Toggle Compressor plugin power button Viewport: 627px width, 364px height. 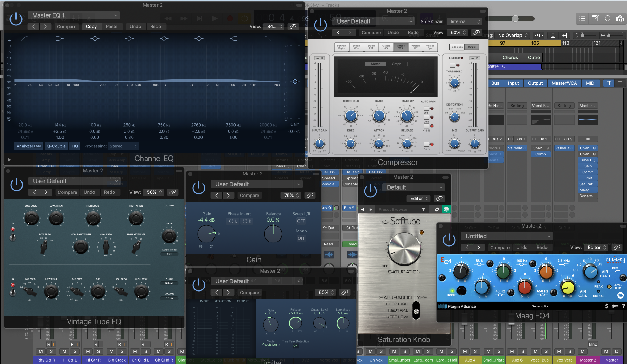(x=320, y=25)
